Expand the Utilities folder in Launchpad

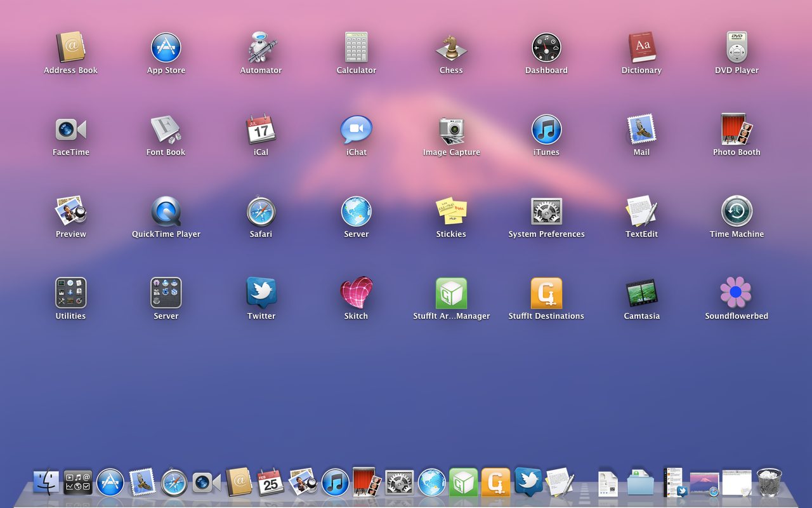point(70,293)
